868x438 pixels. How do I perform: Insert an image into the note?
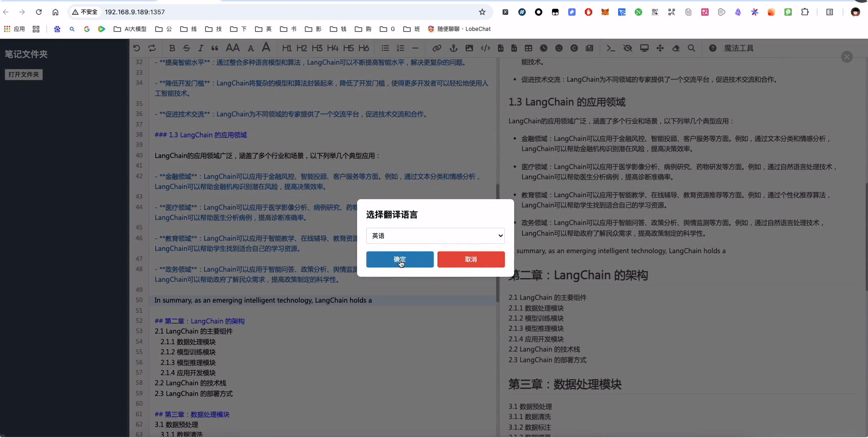coord(469,48)
